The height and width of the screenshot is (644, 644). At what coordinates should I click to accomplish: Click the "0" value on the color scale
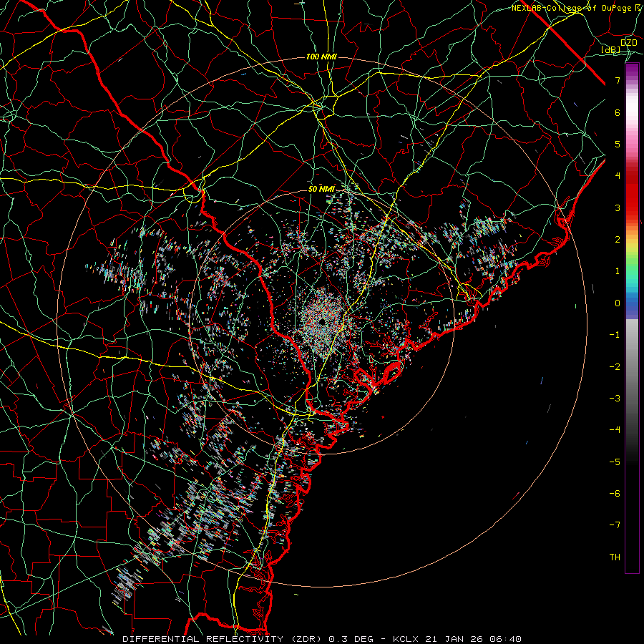pos(618,303)
